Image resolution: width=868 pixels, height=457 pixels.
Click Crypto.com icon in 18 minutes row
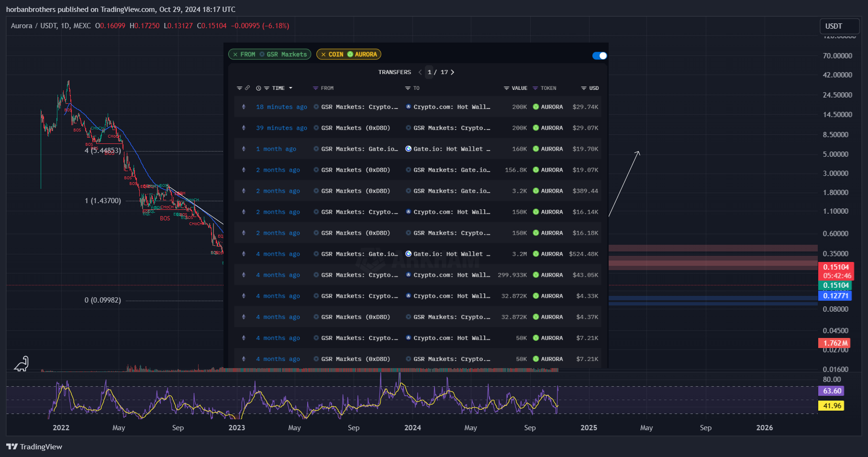click(408, 107)
